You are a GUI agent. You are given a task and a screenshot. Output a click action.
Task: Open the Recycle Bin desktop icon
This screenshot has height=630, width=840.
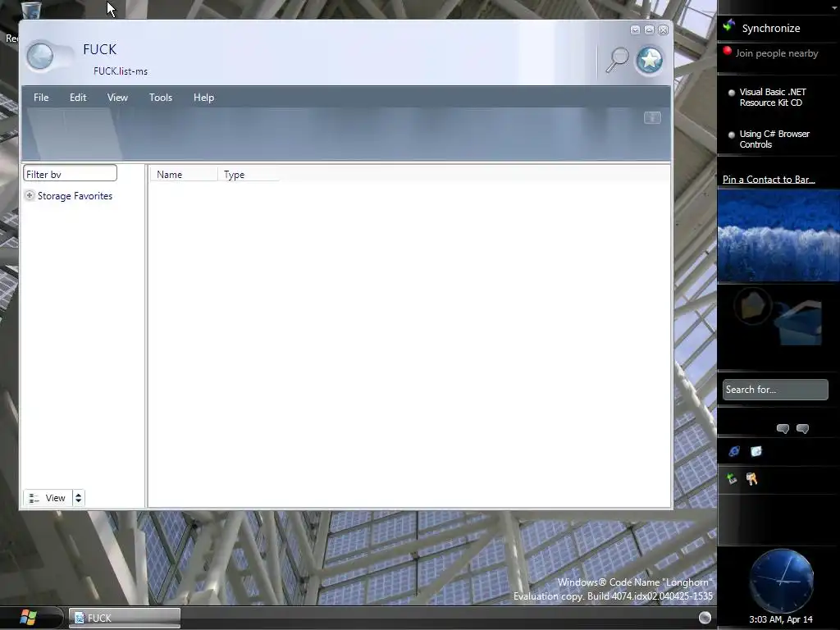point(30,10)
